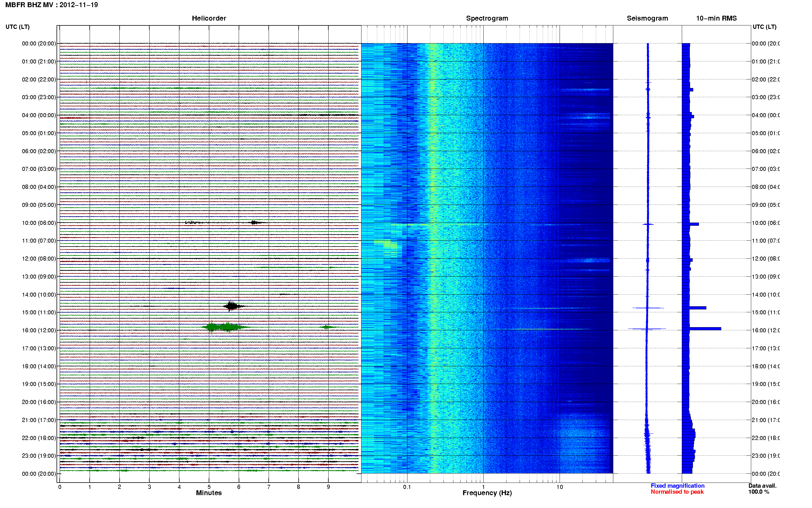Click left-axis time label 21:00 (17:00)

pos(39,420)
